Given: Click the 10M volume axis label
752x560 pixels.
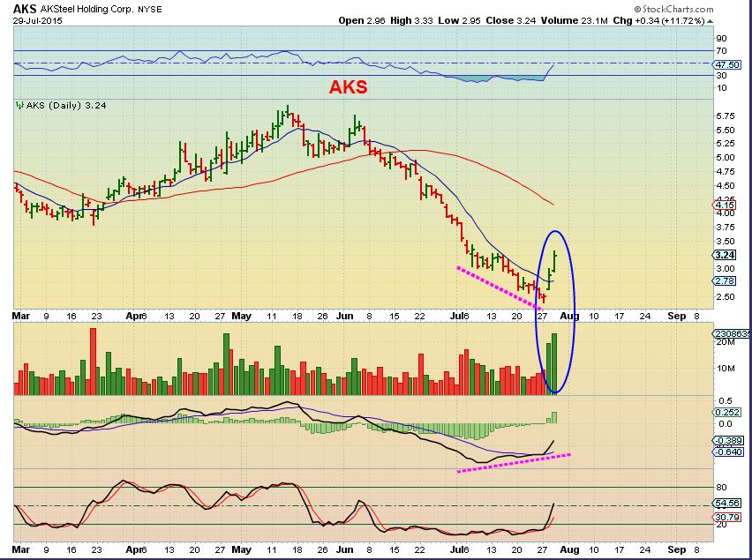Looking at the screenshot, I should (726, 369).
